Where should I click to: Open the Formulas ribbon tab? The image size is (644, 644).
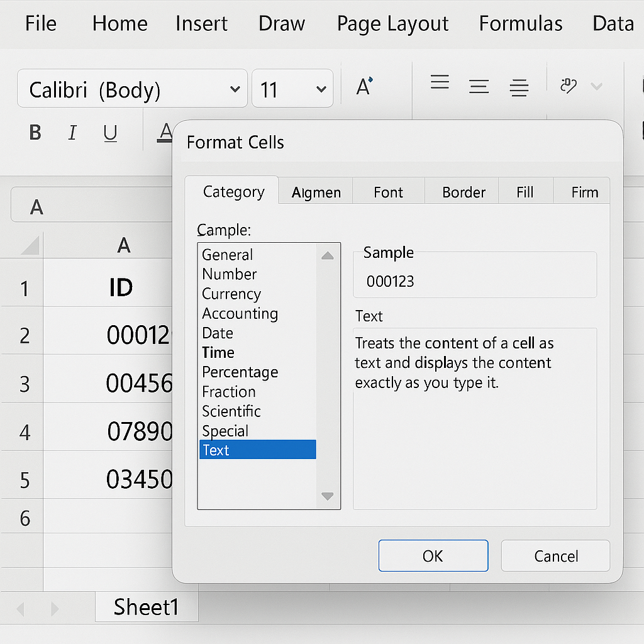coord(520,24)
